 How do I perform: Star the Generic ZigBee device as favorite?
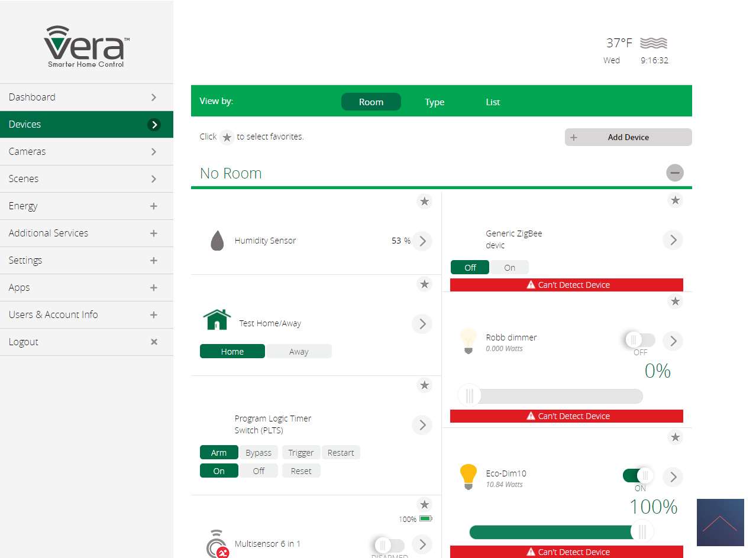pyautogui.click(x=675, y=200)
